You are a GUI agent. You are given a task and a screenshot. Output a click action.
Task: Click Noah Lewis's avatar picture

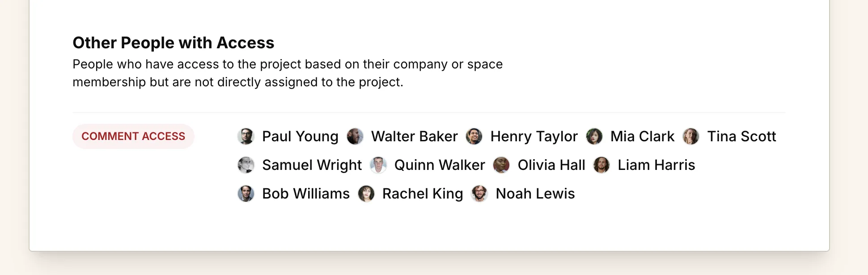(x=479, y=194)
